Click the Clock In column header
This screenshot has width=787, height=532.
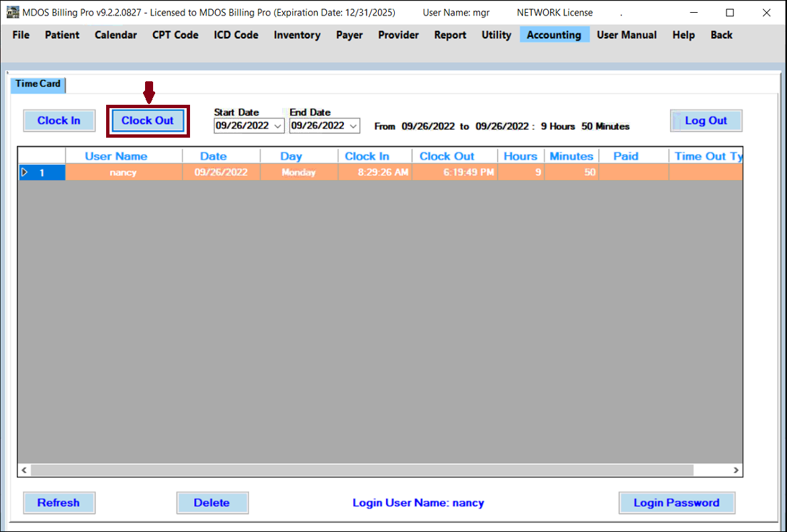(367, 156)
